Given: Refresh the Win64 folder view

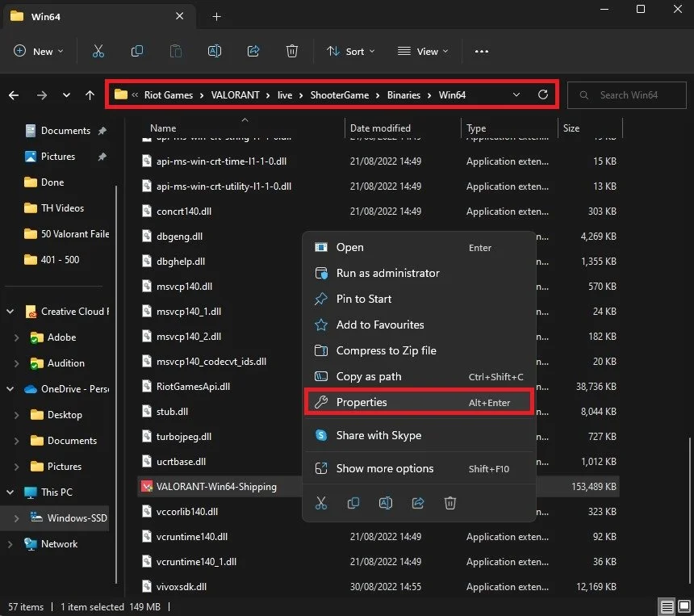Looking at the screenshot, I should (x=542, y=94).
